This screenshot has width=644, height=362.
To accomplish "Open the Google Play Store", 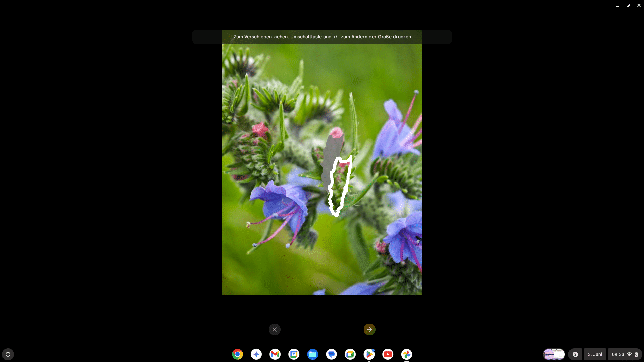I will [x=369, y=354].
